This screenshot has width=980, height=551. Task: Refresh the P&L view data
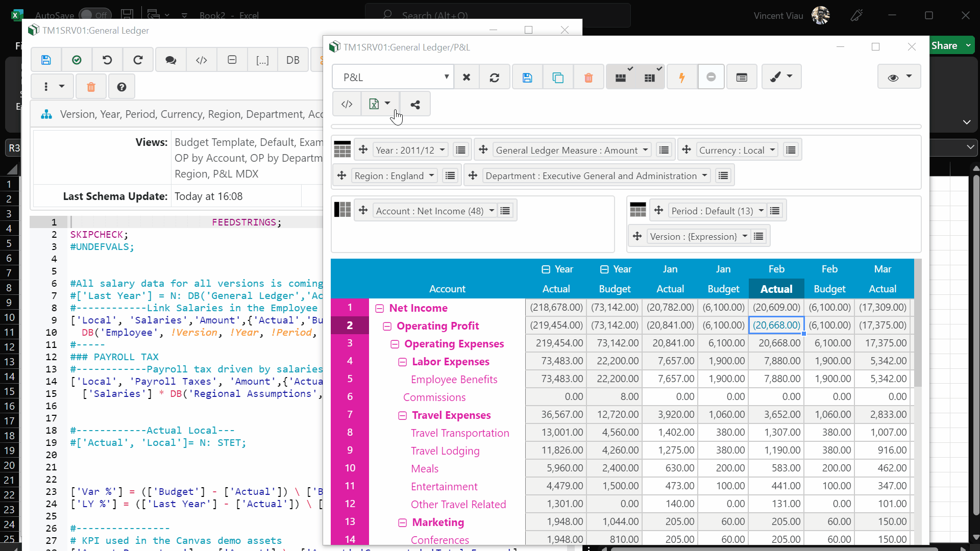tap(495, 77)
